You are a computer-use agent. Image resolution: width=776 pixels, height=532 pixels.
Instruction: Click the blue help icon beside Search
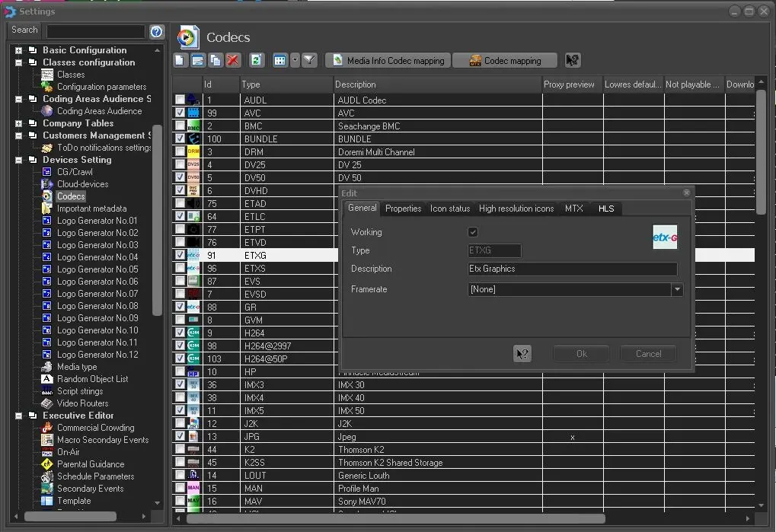tap(157, 31)
